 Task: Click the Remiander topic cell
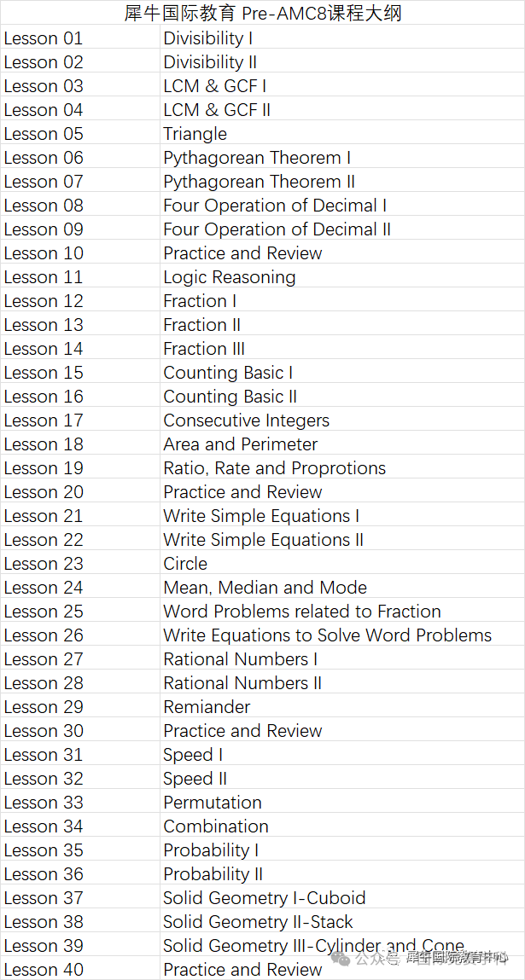(x=341, y=708)
